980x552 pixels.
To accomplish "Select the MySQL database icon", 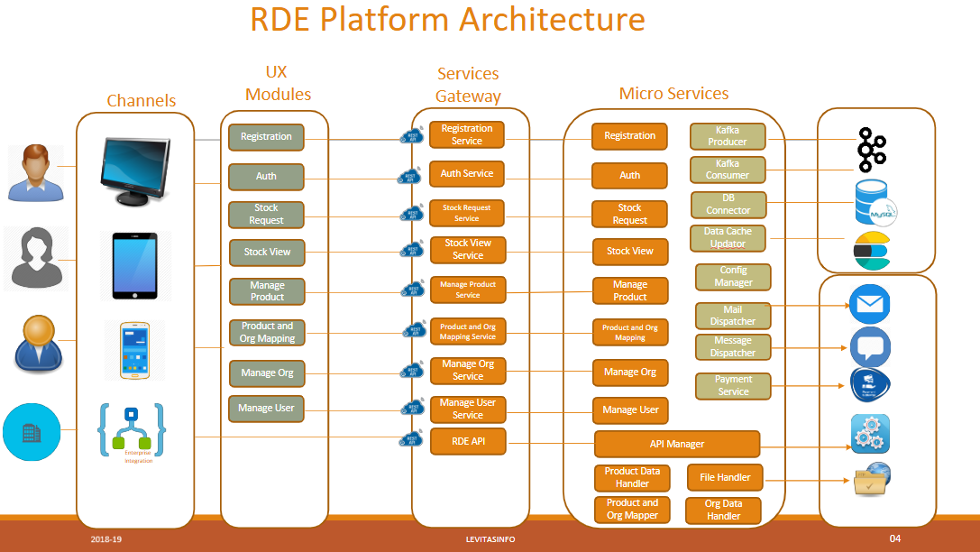I will click(871, 201).
